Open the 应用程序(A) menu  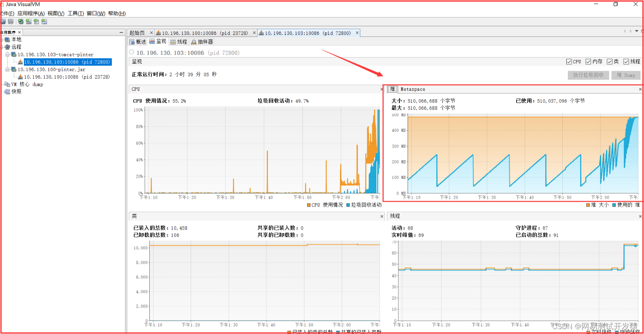tap(31, 13)
